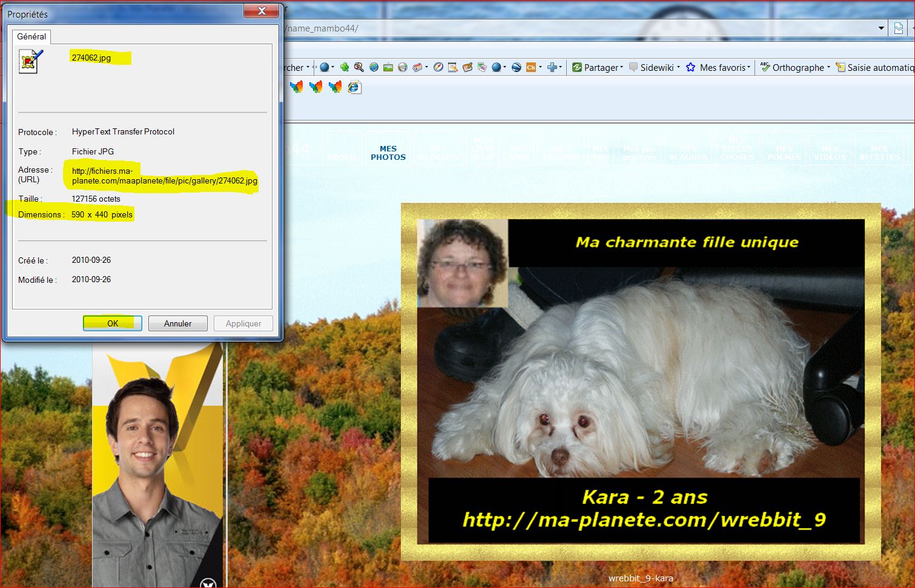Click the blue plus icon in toolbar
This screenshot has width=915, height=588.
tap(552, 67)
